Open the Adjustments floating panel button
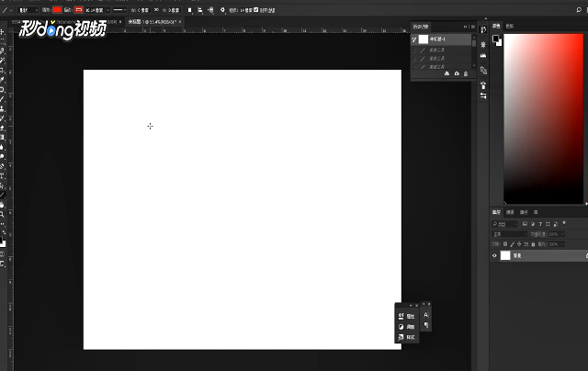Screen dimensions: 588x371 407,327
